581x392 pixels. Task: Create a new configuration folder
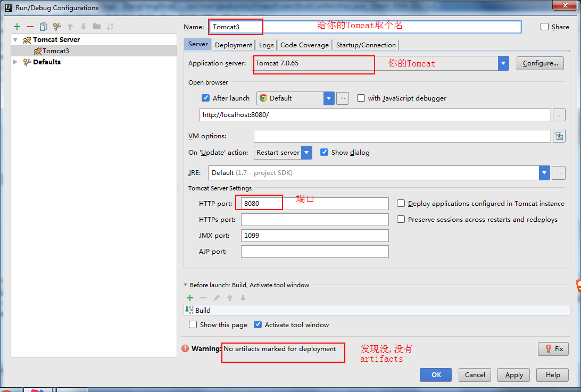pyautogui.click(x=97, y=26)
